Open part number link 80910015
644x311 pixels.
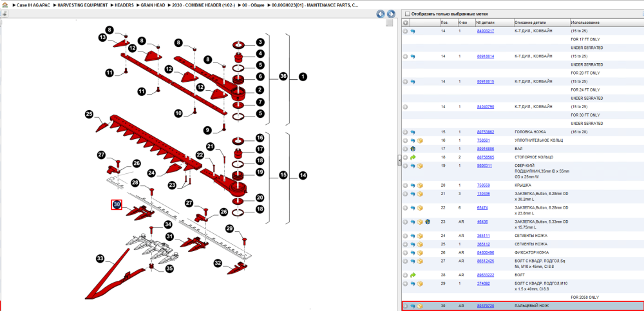click(485, 82)
